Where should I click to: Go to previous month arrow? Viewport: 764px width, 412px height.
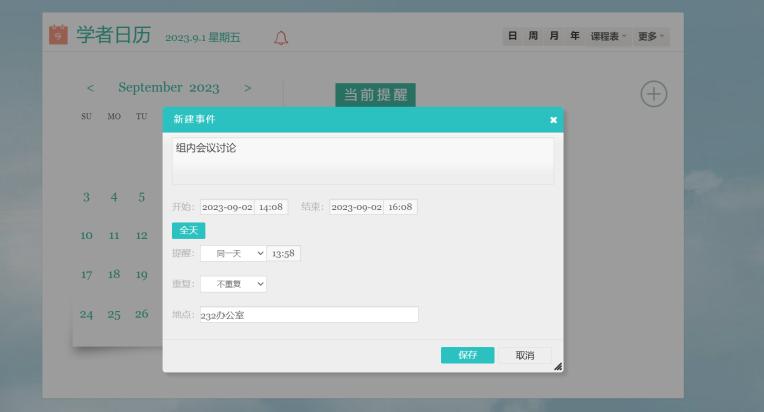coord(91,88)
